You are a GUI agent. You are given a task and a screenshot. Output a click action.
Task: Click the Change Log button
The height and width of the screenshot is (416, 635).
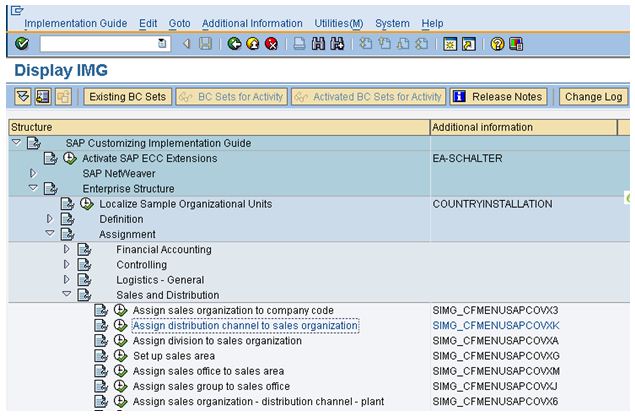[593, 97]
